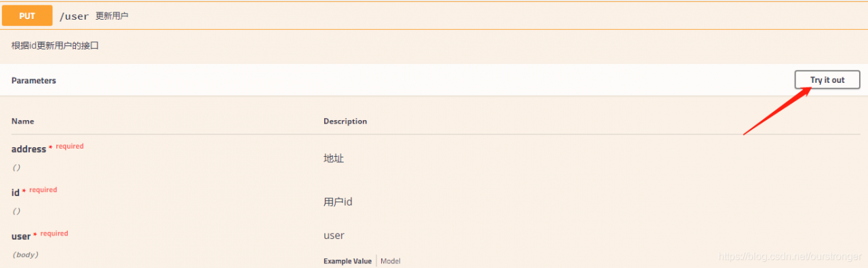The width and height of the screenshot is (868, 268).
Task: Click the user body description text
Action: tap(334, 235)
